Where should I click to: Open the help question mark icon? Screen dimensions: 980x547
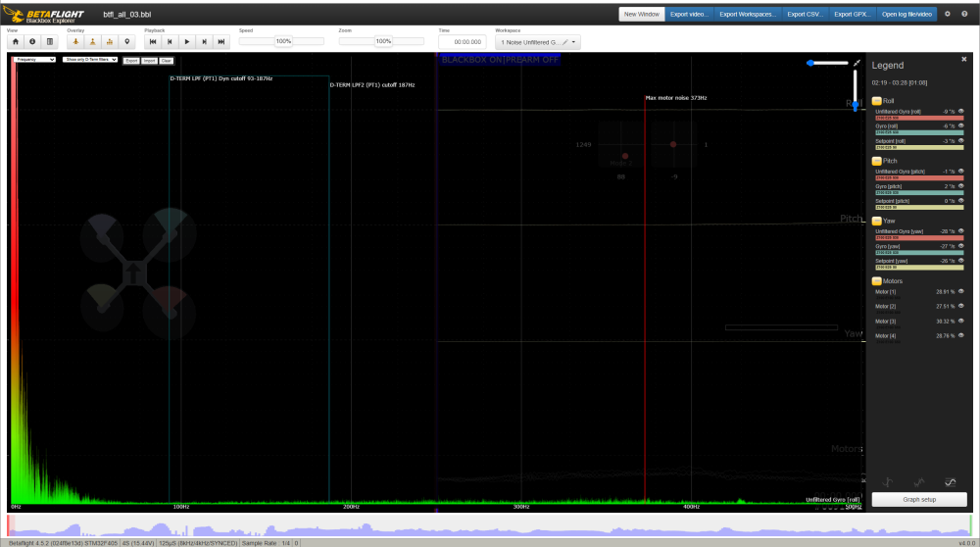pos(964,14)
